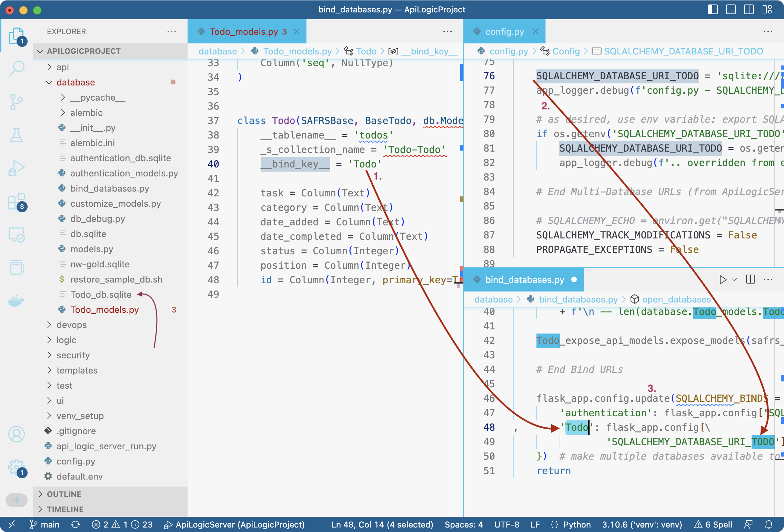Expand the api folder
The height and width of the screenshot is (532, 784).
tap(110, 67)
